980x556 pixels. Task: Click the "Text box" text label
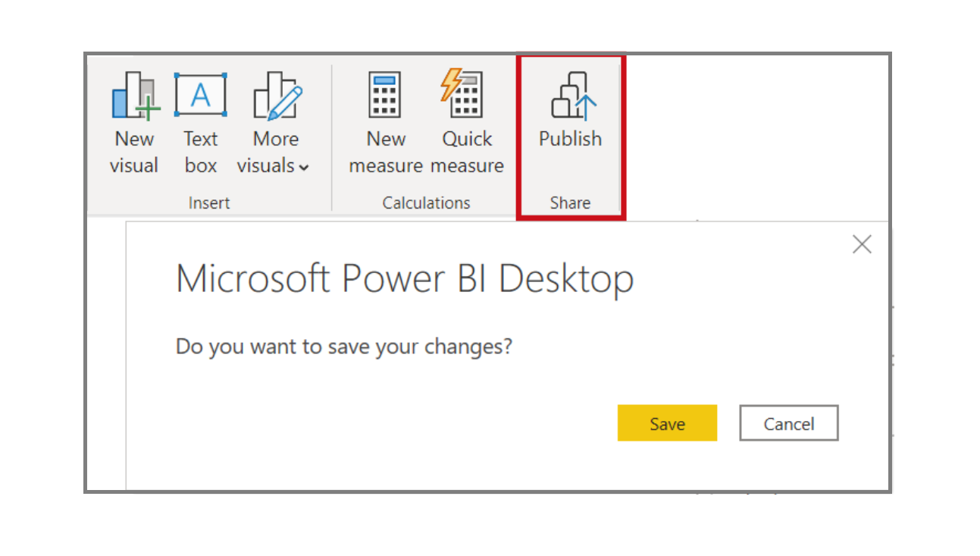pos(201,152)
